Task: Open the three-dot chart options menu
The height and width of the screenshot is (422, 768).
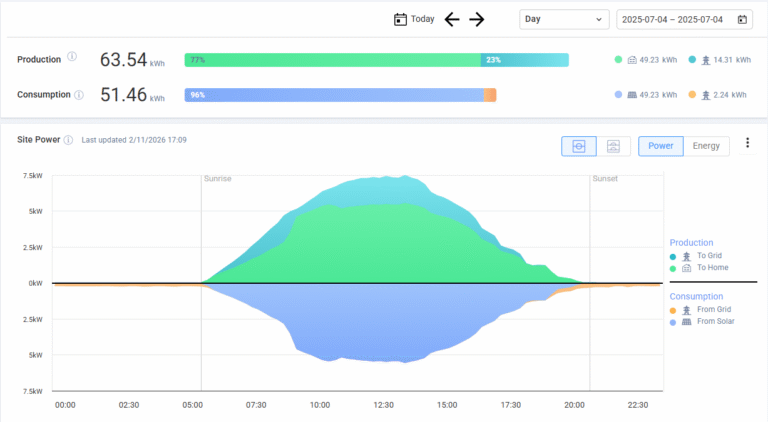Action: tap(747, 143)
